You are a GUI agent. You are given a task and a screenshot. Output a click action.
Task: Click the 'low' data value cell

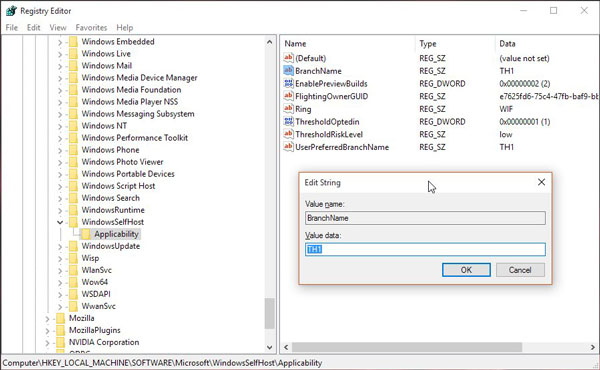[506, 134]
